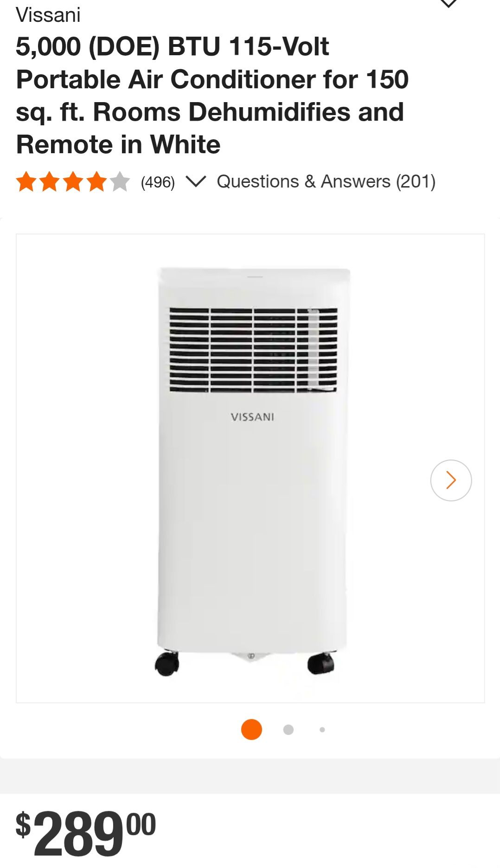
Task: Select the active orange carousel dot
Action: coord(251,729)
